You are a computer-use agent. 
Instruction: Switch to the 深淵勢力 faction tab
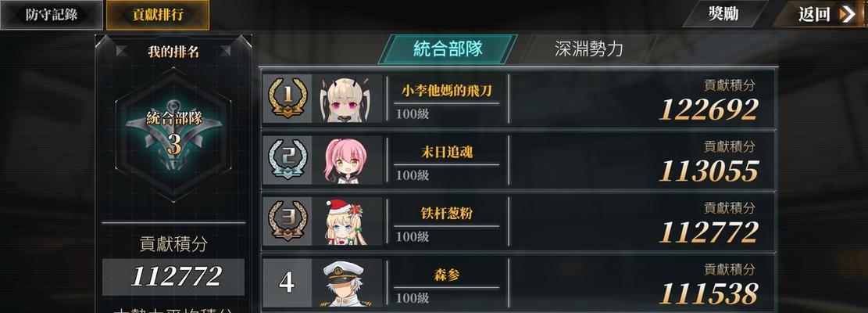point(588,49)
